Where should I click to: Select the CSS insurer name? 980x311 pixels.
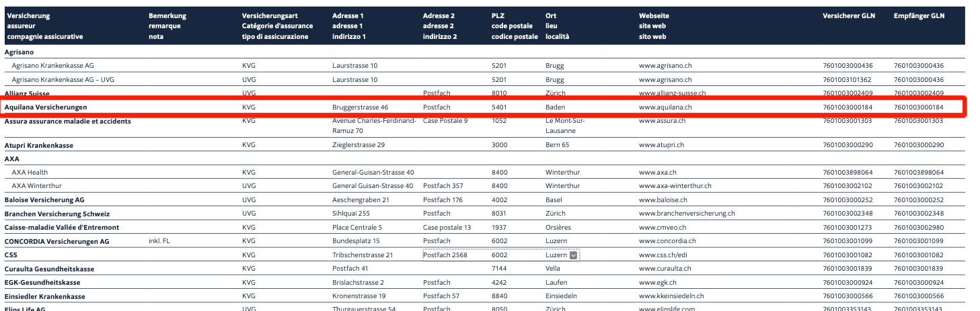[x=11, y=255]
